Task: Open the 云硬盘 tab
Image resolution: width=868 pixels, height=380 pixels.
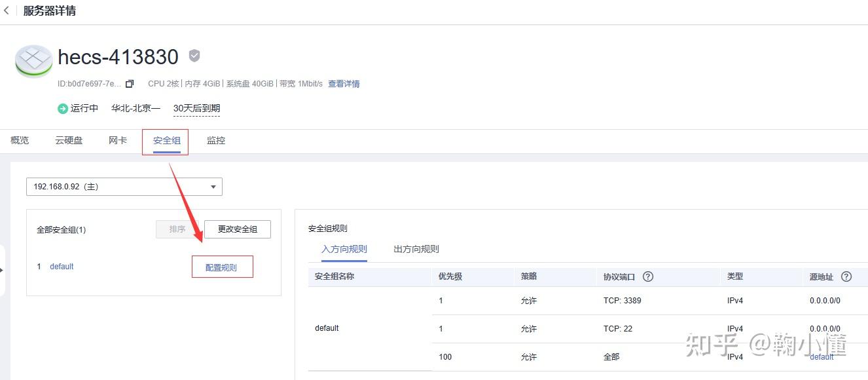Action: point(69,140)
